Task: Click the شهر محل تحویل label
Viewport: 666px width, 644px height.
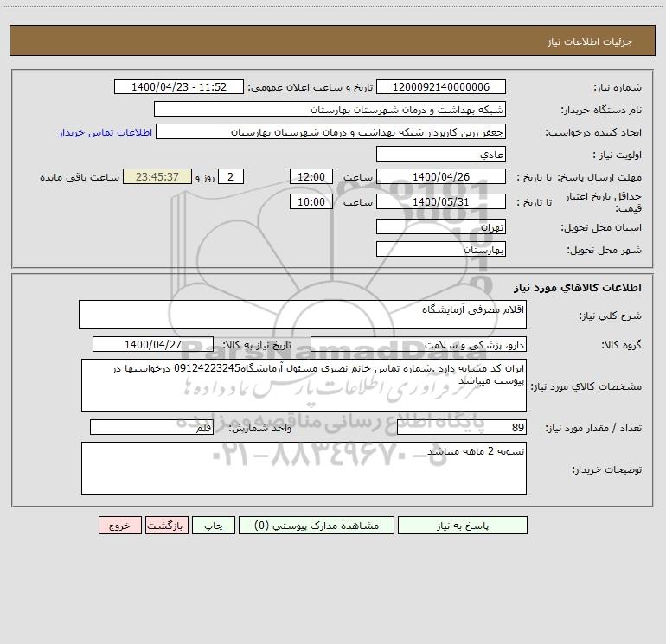Action: pos(604,251)
